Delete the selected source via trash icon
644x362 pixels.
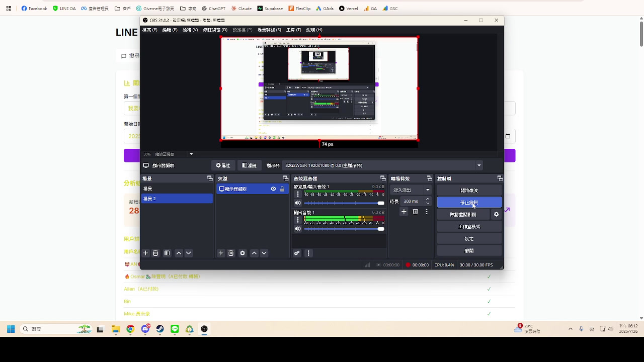click(x=231, y=253)
